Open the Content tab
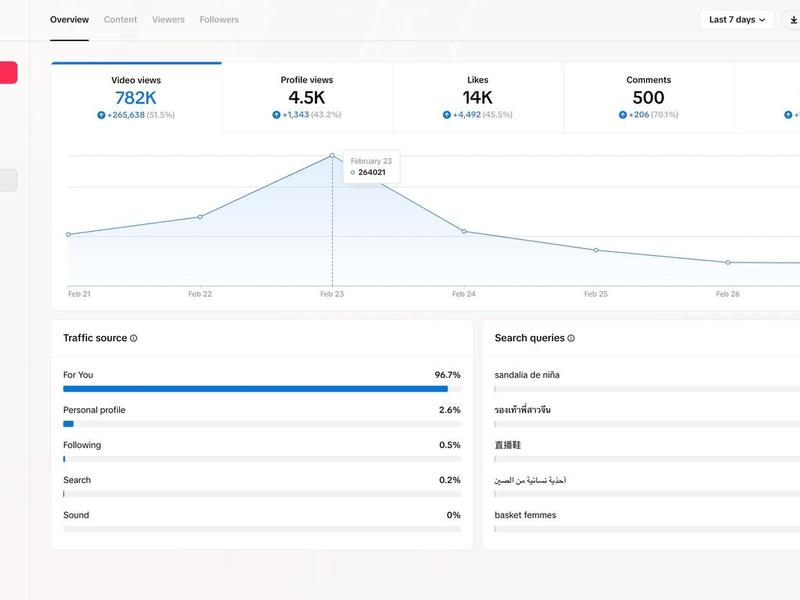The height and width of the screenshot is (600, 800). pyautogui.click(x=120, y=20)
